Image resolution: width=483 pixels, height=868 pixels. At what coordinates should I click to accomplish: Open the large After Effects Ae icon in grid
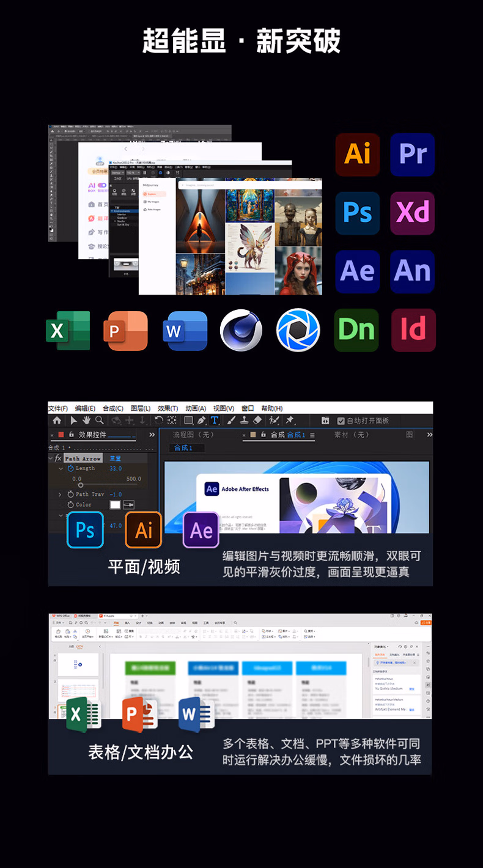point(358,271)
